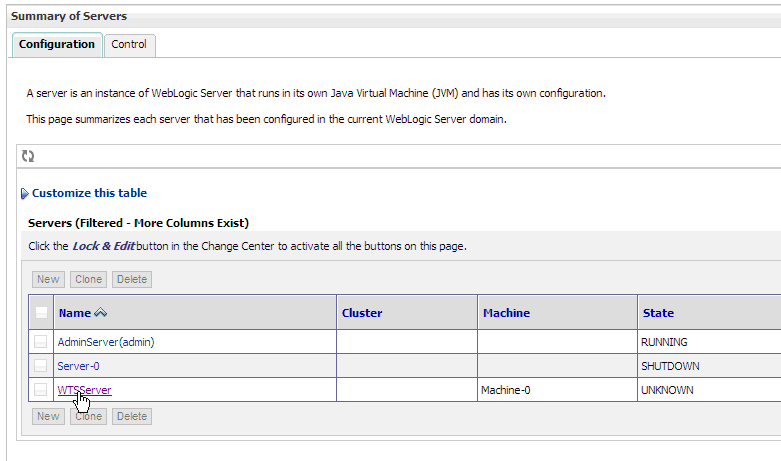
Task: Sort by the State column header
Action: pyautogui.click(x=658, y=313)
